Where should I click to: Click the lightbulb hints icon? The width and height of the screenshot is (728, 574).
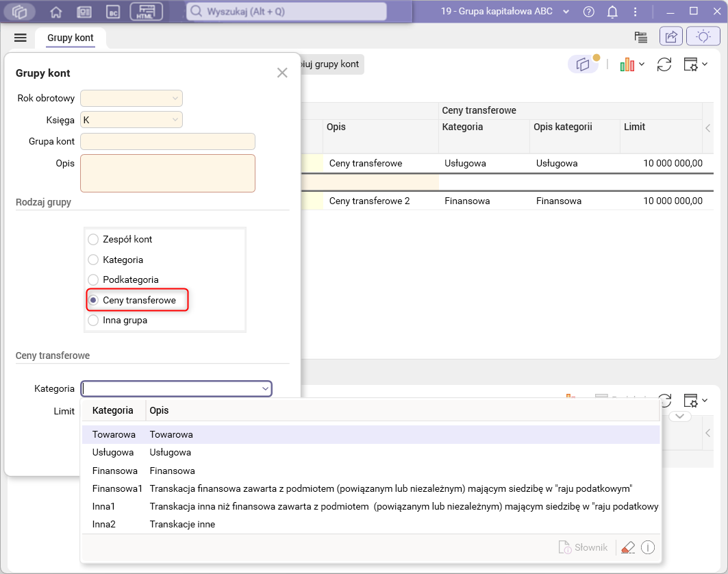[x=703, y=37]
